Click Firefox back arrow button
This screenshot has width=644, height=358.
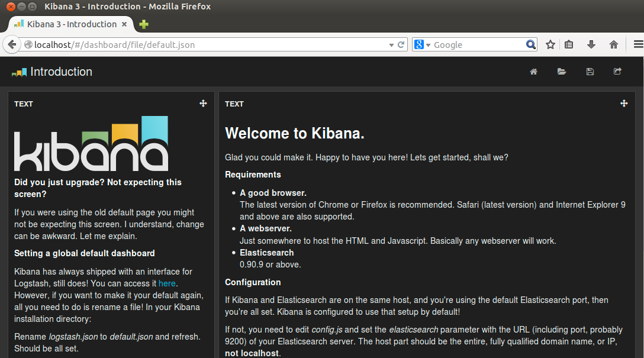(x=12, y=45)
